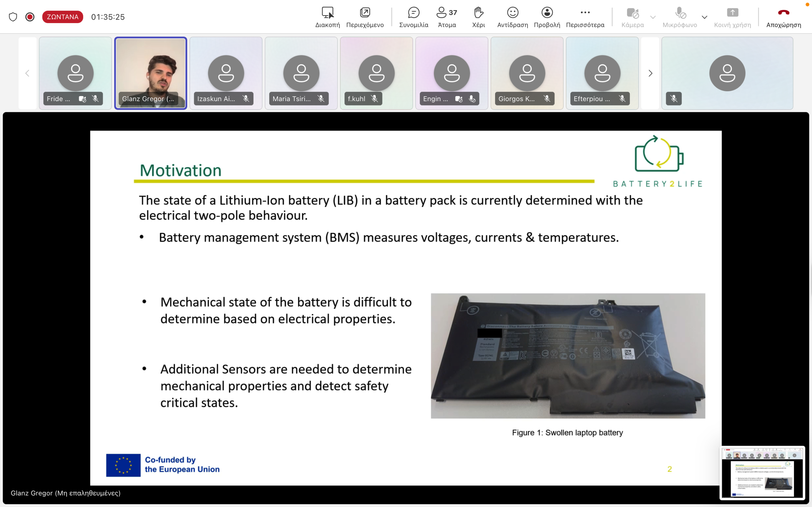Viewport: 812px width, 507px height.
Task: Show the Άτομα participants list
Action: (x=447, y=17)
